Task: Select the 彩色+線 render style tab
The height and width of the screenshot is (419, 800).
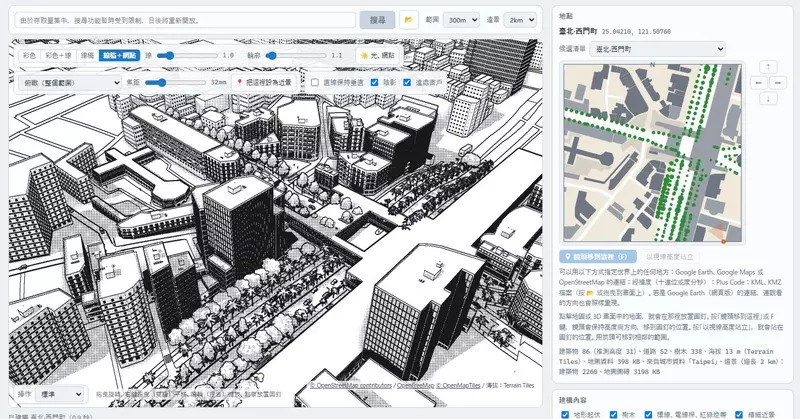Action: pos(58,55)
